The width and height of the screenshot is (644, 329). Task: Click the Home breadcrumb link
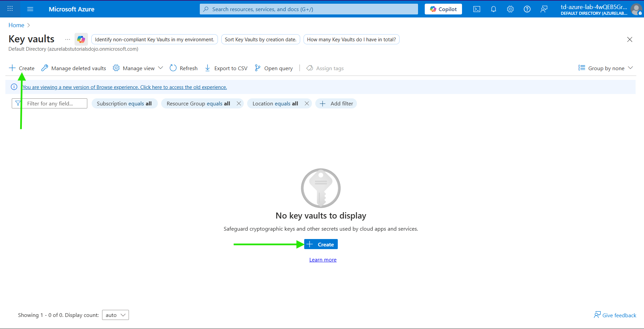[x=16, y=25]
